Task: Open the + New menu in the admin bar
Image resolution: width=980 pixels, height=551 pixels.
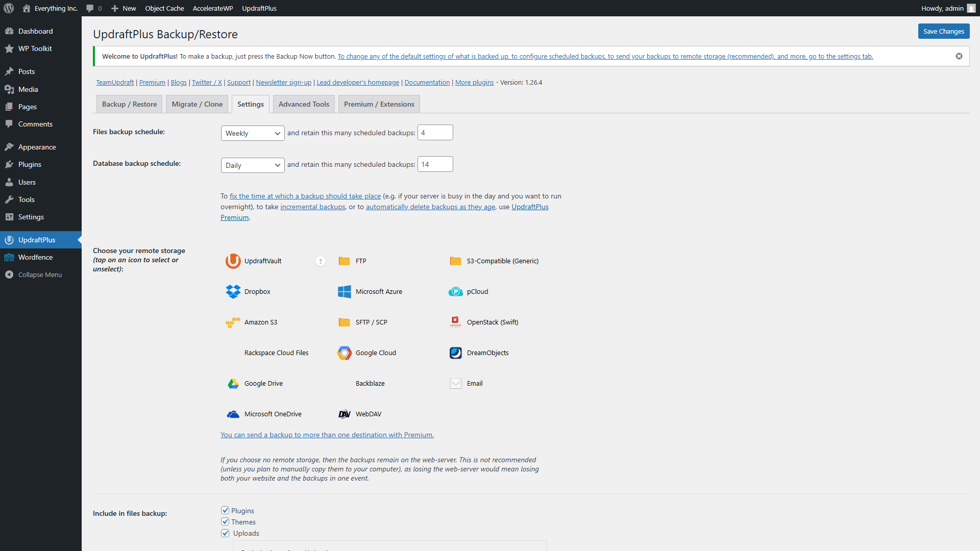Action: coord(124,8)
